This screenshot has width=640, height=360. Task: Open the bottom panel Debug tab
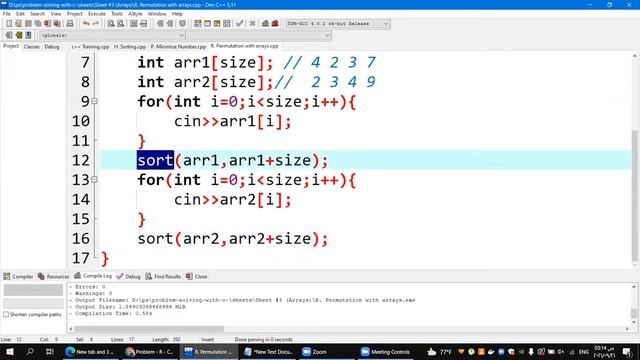click(129, 276)
